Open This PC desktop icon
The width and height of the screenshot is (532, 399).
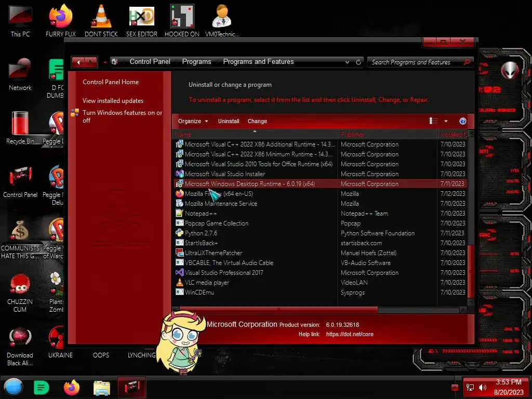click(x=20, y=20)
